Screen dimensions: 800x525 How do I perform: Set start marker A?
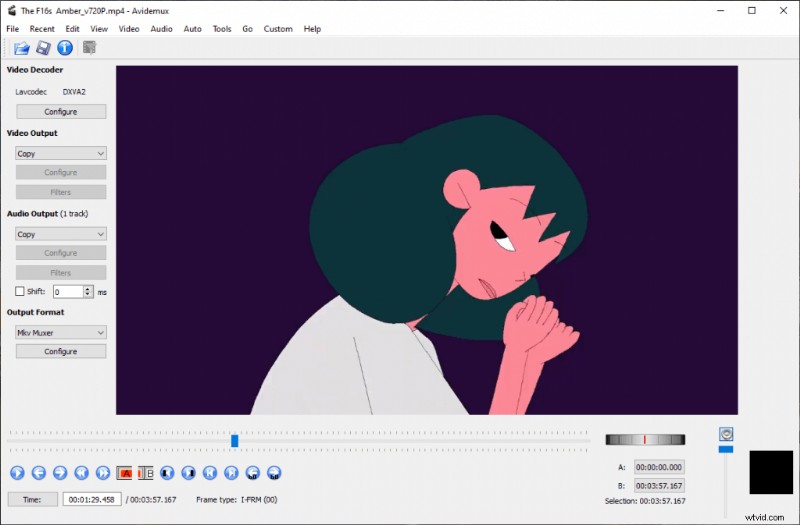point(124,473)
